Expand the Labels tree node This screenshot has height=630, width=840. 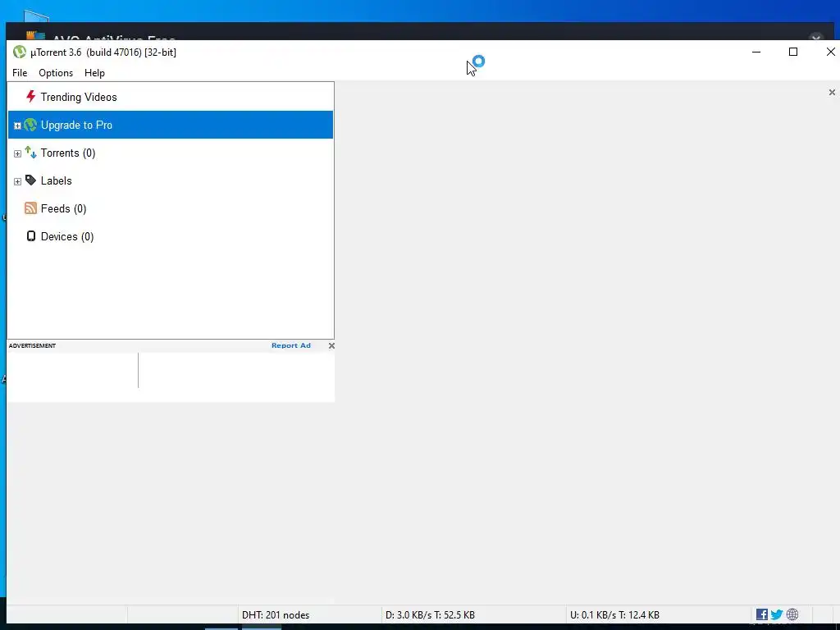(17, 181)
